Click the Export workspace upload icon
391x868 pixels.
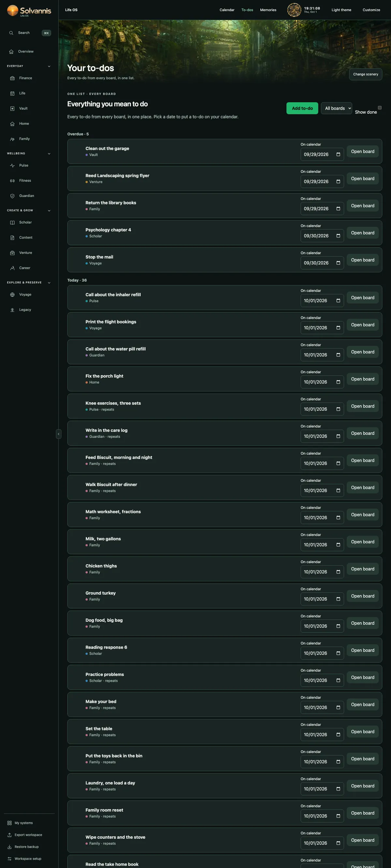(9, 835)
